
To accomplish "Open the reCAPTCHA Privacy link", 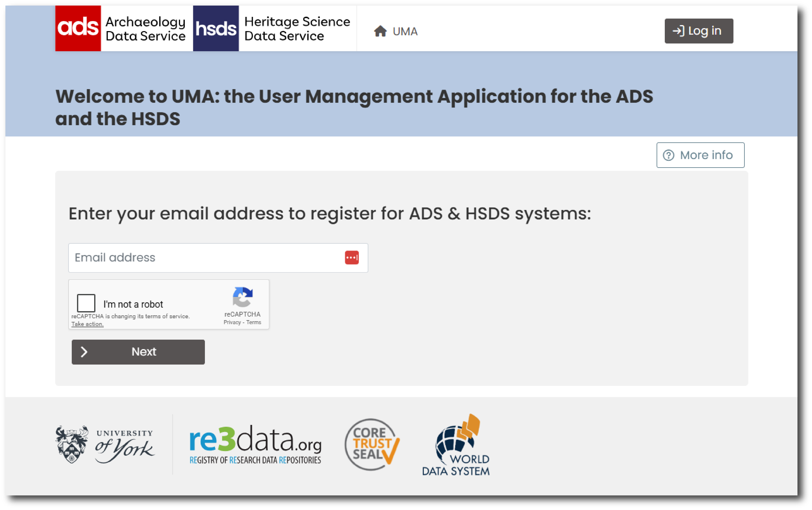I will (232, 322).
